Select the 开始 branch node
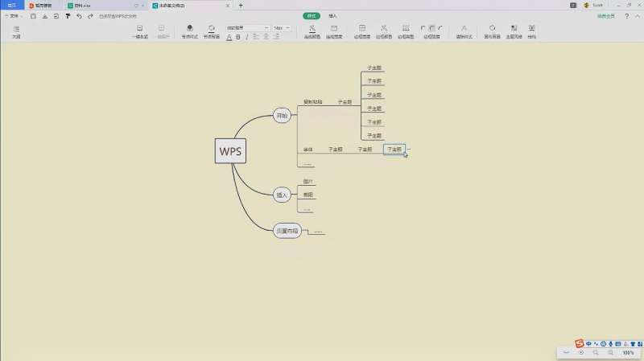The height and width of the screenshot is (361, 644). 282,115
